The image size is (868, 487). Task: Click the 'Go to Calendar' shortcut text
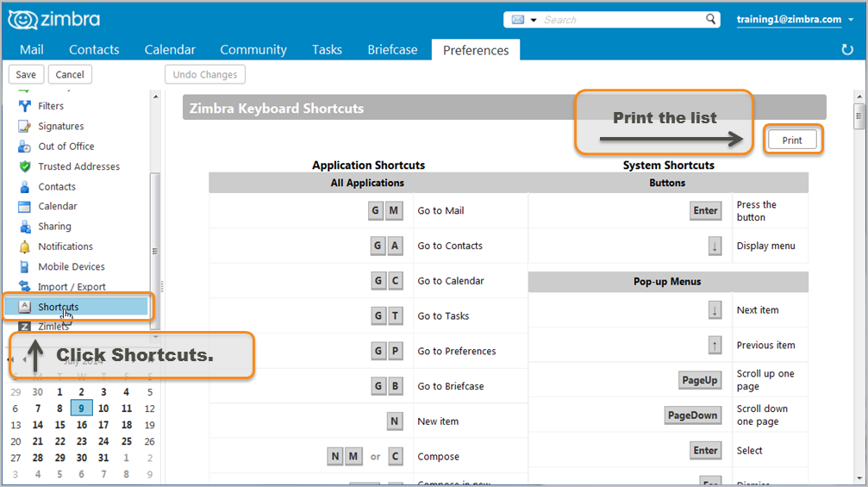451,281
